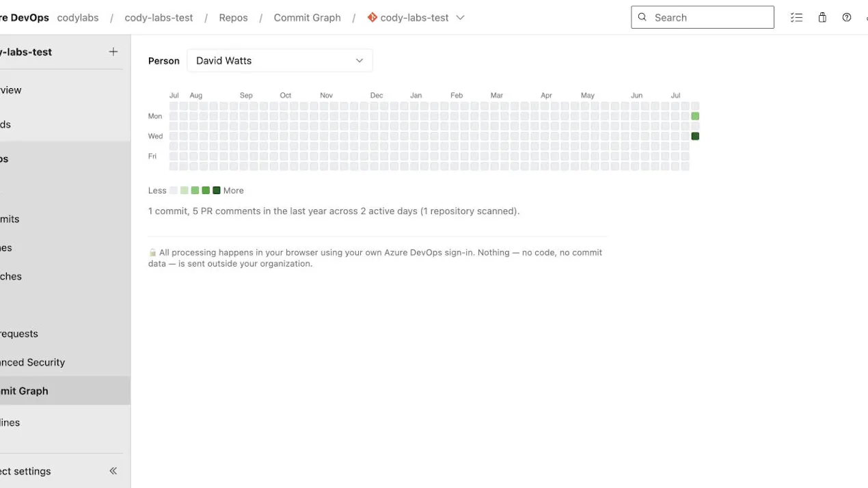Click the 'Mon' weekday label
The image size is (868, 488).
click(x=155, y=116)
